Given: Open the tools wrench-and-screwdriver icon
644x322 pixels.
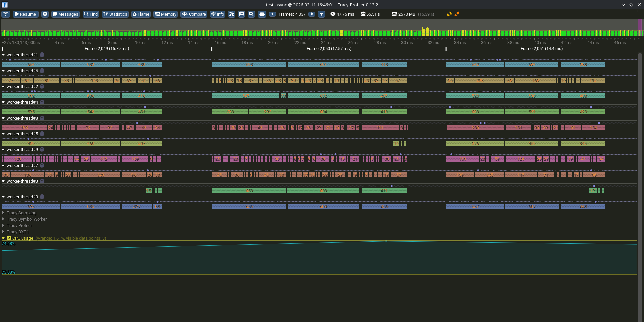Looking at the screenshot, I should (232, 14).
